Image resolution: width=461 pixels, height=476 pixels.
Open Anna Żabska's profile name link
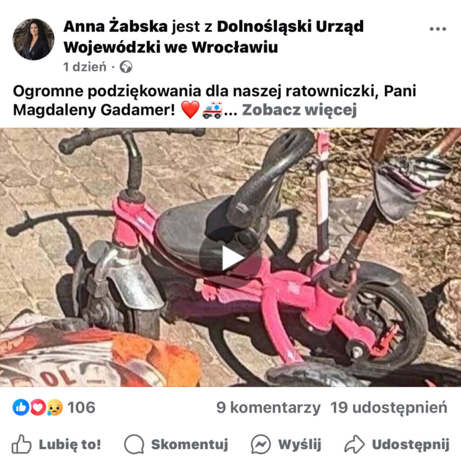pyautogui.click(x=115, y=26)
